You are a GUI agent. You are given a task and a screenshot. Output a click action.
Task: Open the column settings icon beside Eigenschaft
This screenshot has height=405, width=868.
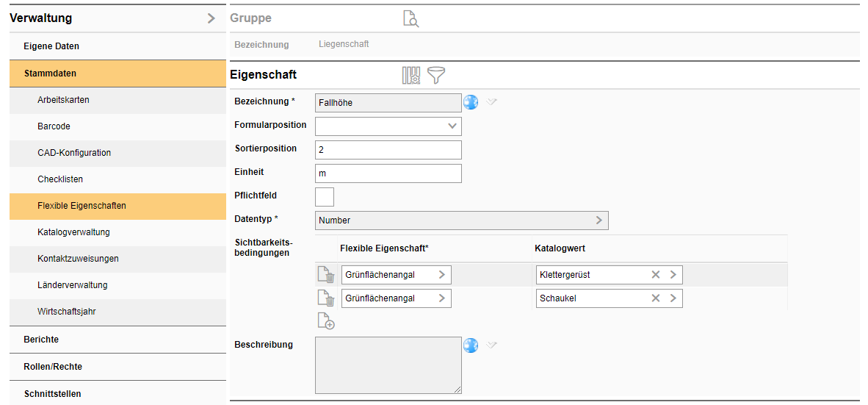pyautogui.click(x=411, y=75)
